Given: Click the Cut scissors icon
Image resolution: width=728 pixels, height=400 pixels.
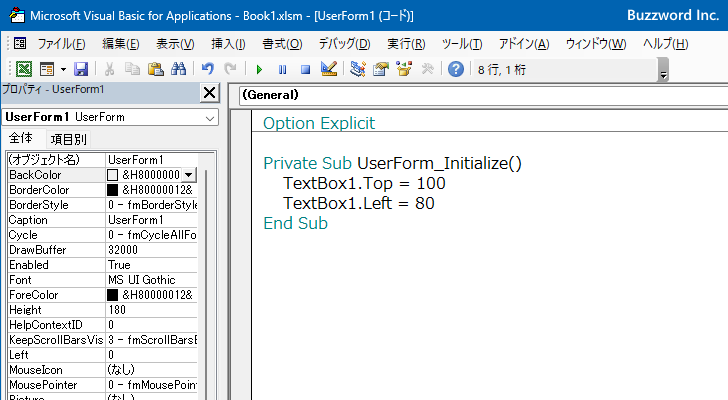Looking at the screenshot, I should coord(110,69).
